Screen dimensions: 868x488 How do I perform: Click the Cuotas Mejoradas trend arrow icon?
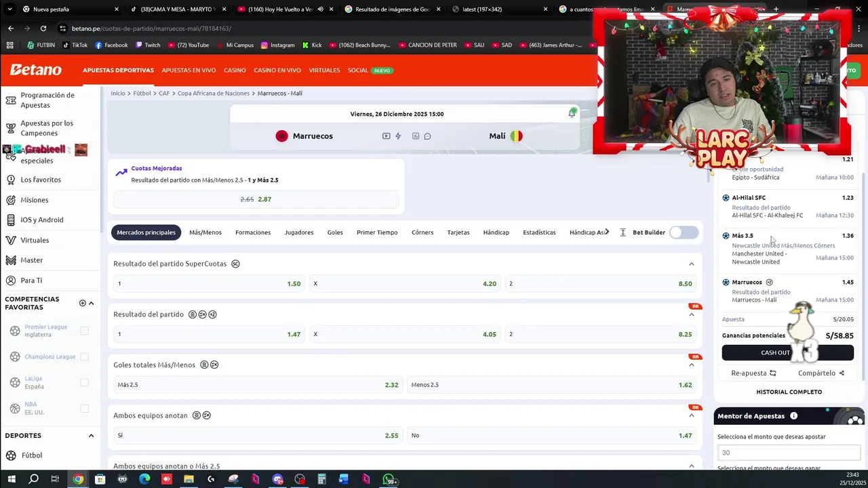121,173
